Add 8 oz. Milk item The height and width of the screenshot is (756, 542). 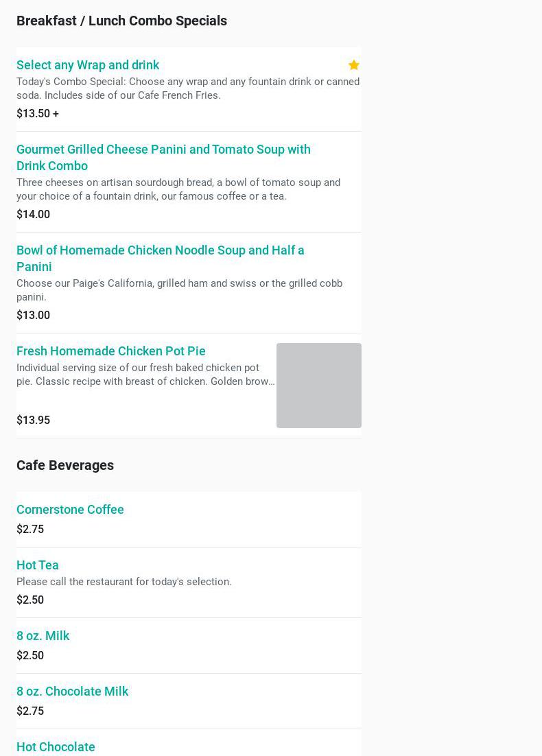(43, 636)
